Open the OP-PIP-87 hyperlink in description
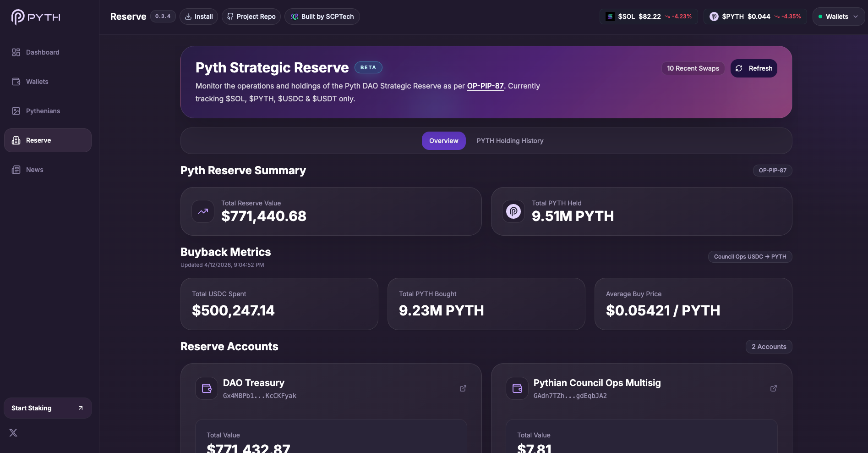The image size is (868, 453). click(485, 86)
